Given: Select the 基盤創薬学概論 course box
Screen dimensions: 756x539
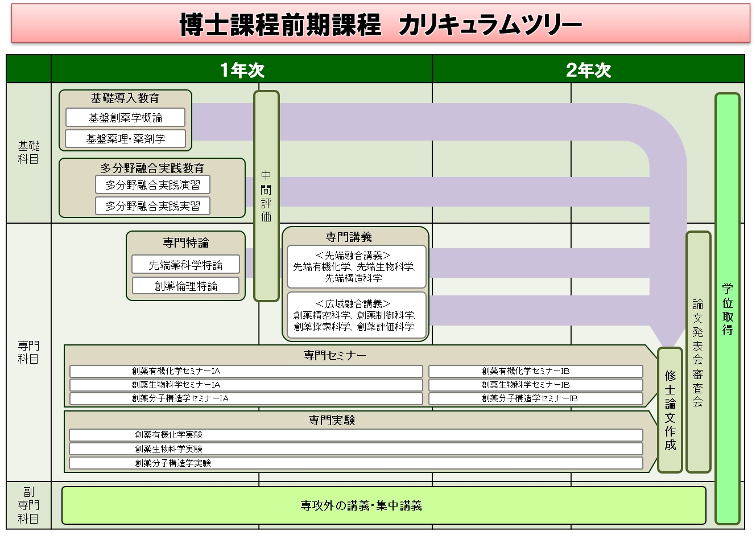Looking at the screenshot, I should point(125,117).
